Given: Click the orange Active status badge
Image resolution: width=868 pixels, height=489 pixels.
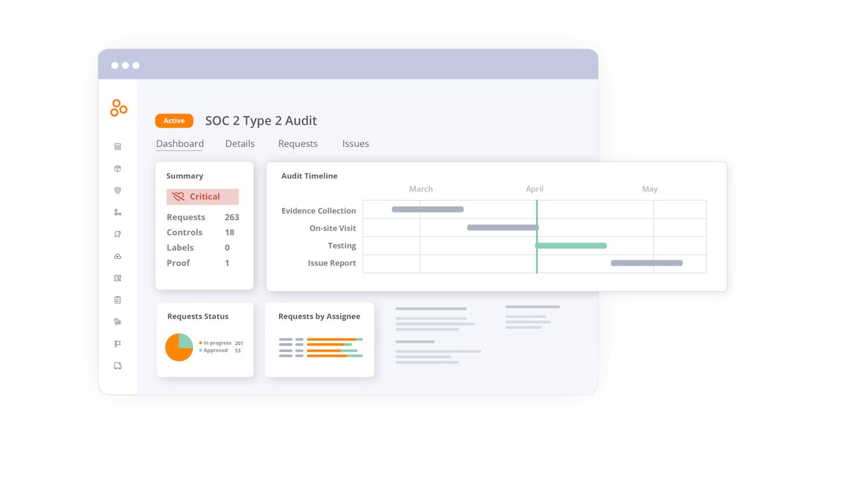Looking at the screenshot, I should 174,121.
